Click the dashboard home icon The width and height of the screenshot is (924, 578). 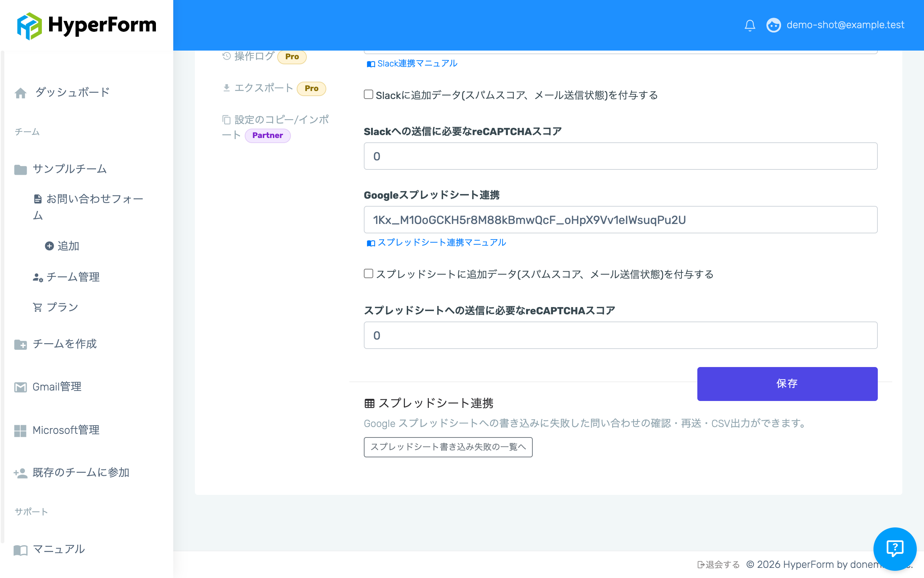[21, 93]
